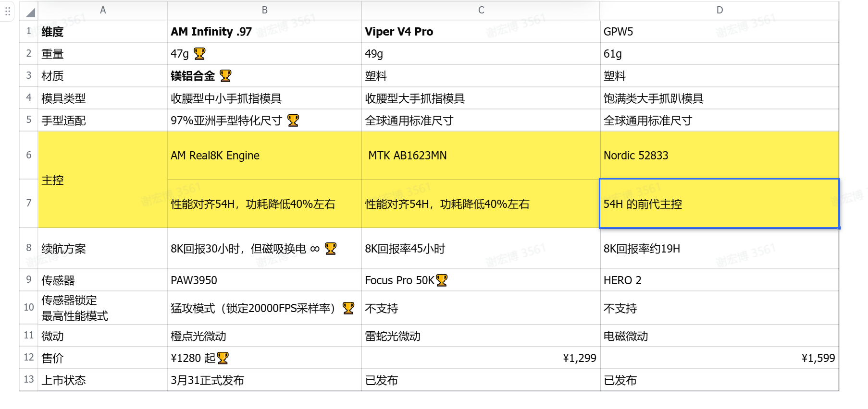Click the GPW5 cell
The height and width of the screenshot is (409, 868).
pyautogui.click(x=719, y=32)
